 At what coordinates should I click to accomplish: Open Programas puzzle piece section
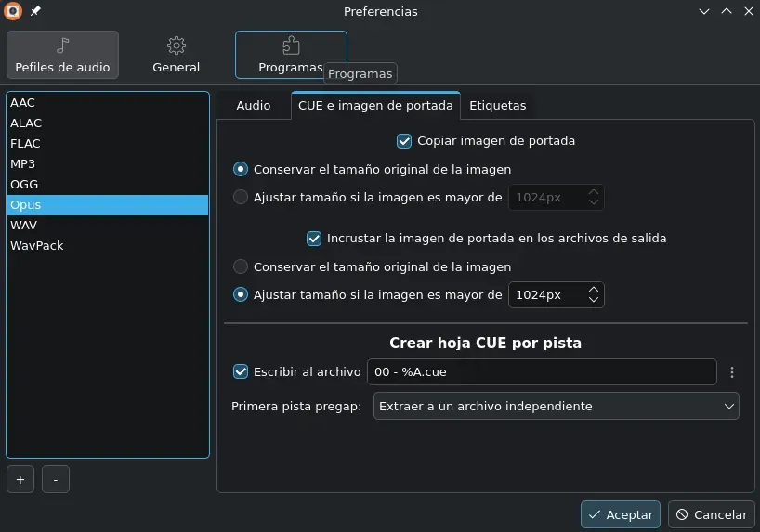coord(291,55)
